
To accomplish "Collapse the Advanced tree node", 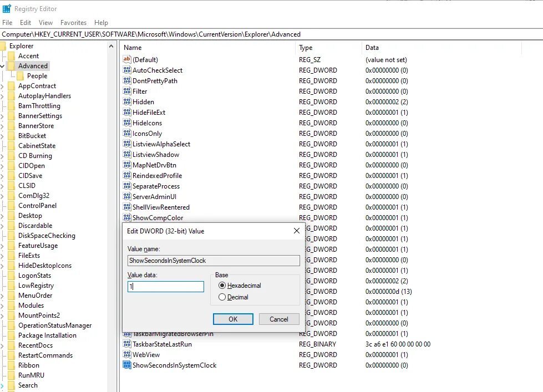I will (2, 66).
